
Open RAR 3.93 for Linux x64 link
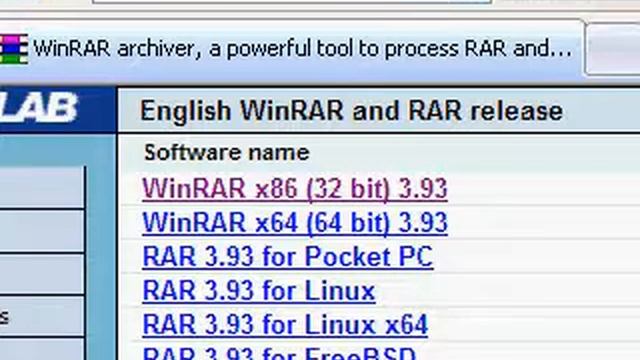(285, 325)
